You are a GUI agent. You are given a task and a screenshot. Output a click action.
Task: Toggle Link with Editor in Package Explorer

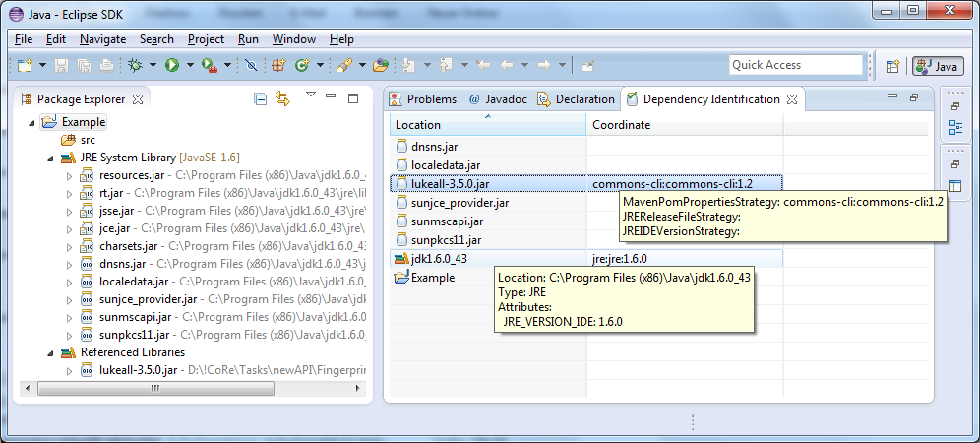click(x=282, y=98)
